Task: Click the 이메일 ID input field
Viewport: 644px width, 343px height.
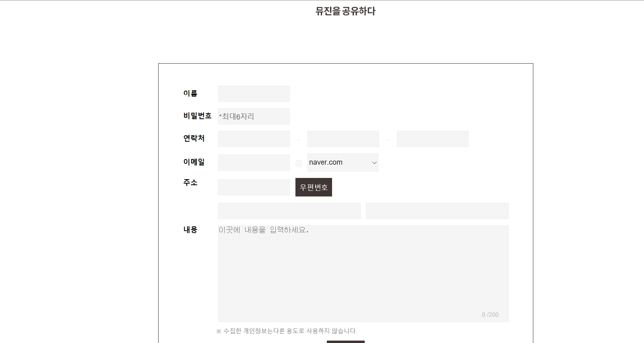Action: click(254, 163)
